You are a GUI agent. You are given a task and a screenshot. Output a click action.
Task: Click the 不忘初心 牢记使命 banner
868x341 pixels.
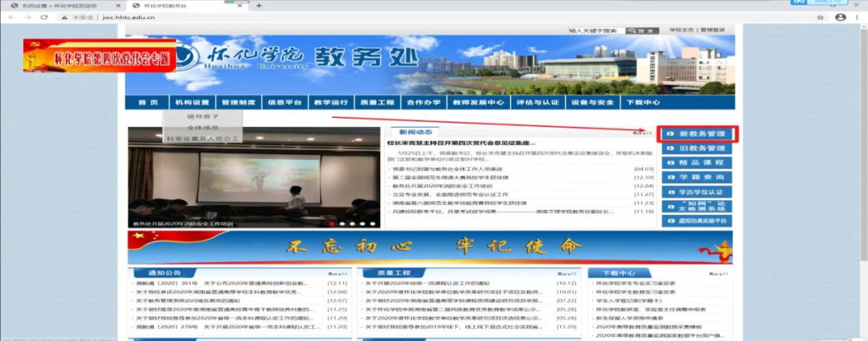pos(430,247)
